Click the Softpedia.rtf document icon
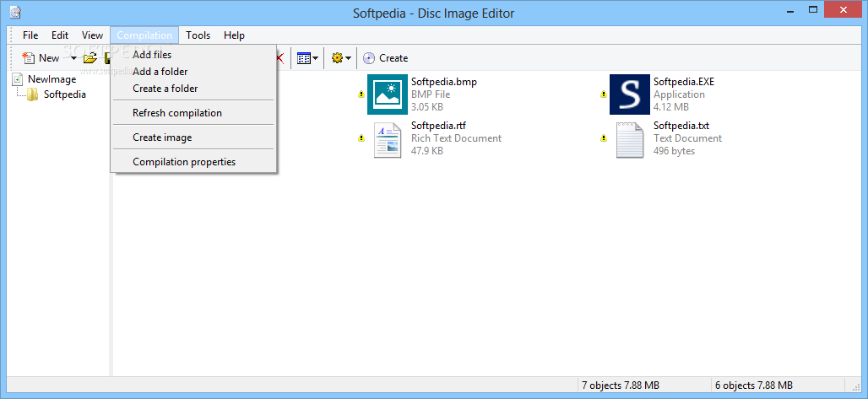 [x=387, y=141]
